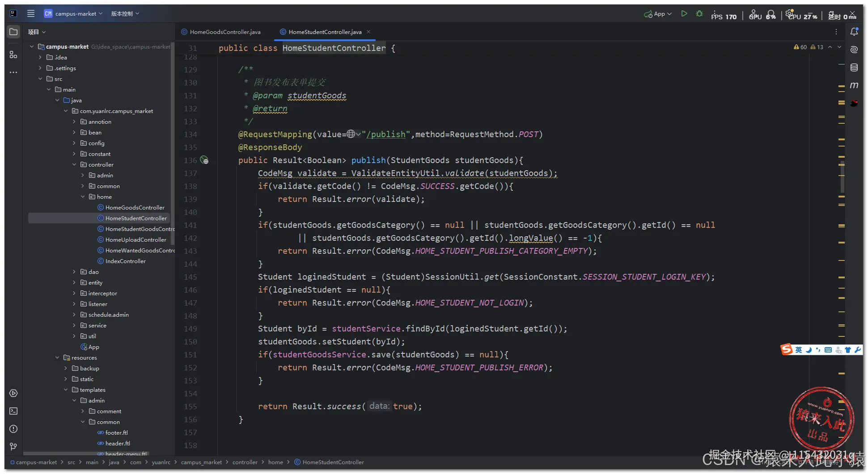868x474 pixels.
Task: Open HomeUploadController in project tree
Action: click(x=132, y=239)
